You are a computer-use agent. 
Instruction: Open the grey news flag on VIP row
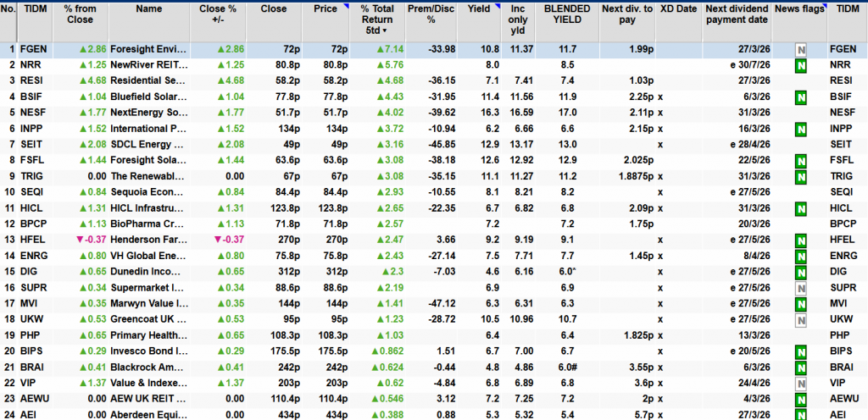coord(799,384)
